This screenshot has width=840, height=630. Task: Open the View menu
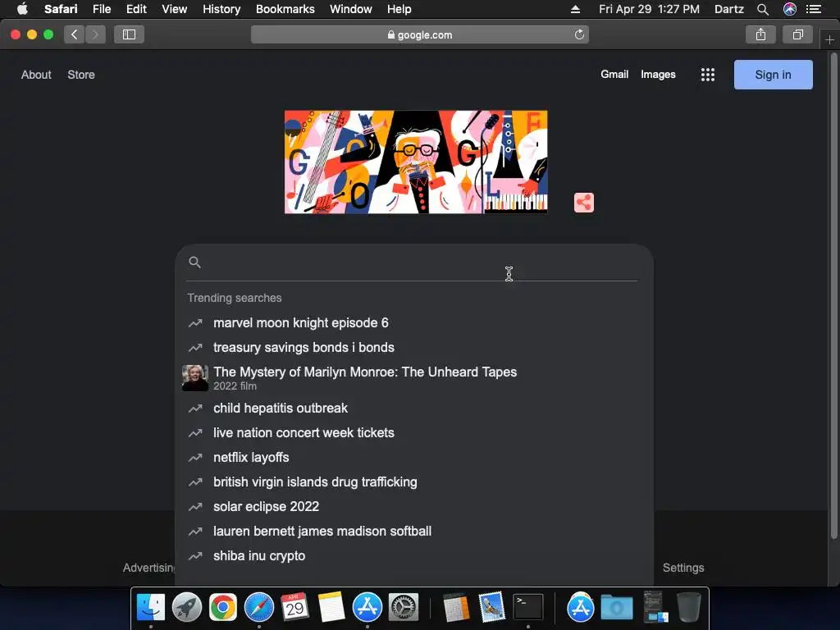coord(174,9)
